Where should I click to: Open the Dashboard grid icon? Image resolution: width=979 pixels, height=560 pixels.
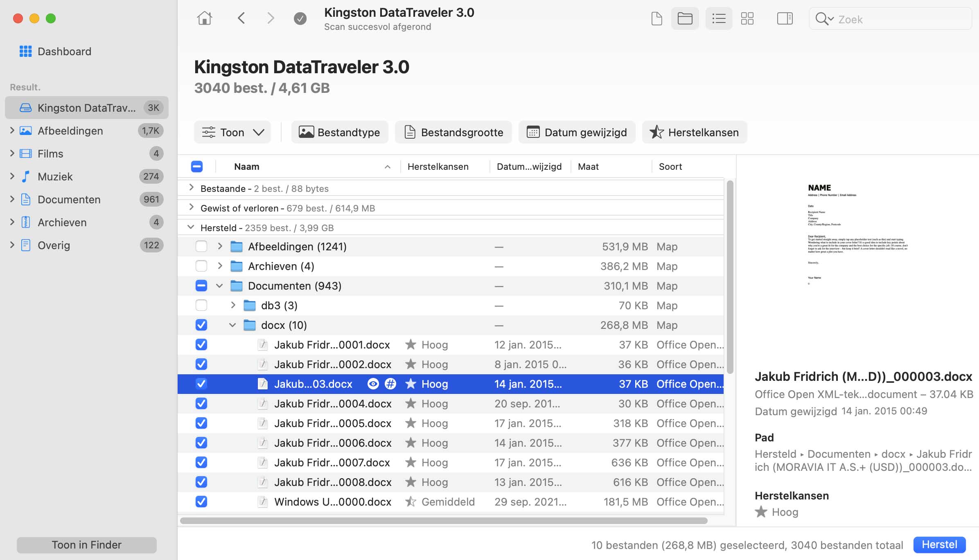(25, 51)
